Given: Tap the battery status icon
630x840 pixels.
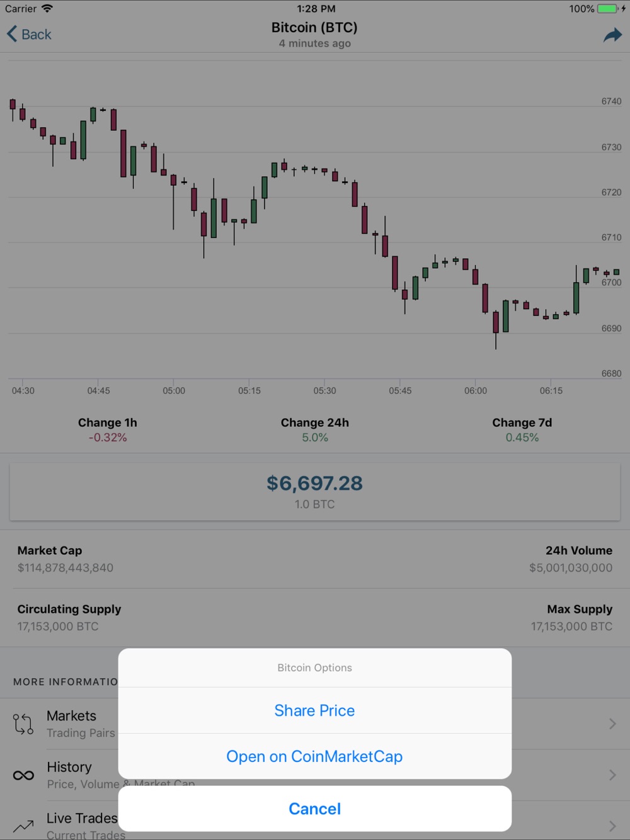Looking at the screenshot, I should point(608,9).
